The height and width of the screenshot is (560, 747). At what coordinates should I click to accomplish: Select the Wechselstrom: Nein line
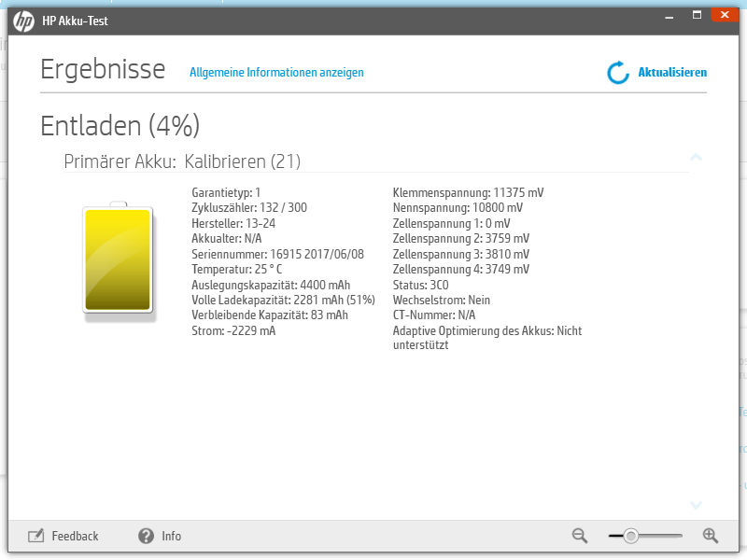(x=441, y=300)
